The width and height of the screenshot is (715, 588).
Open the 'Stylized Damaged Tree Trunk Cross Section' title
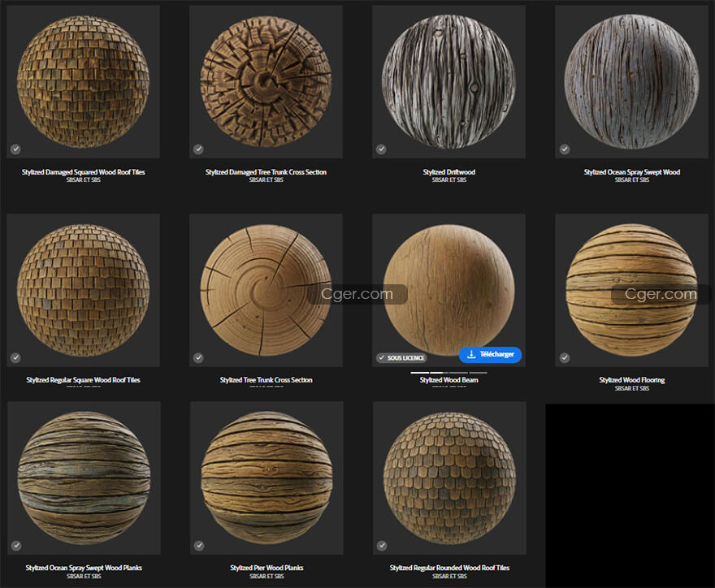click(266, 172)
